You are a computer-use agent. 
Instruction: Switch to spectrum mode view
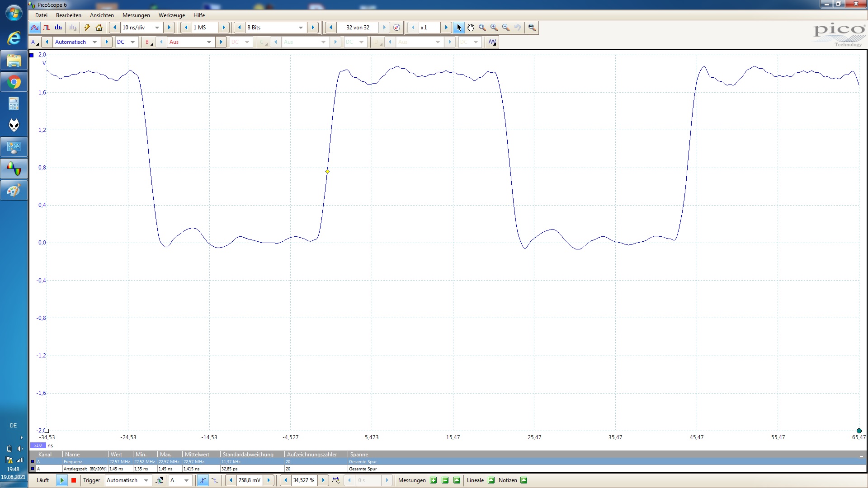[58, 28]
